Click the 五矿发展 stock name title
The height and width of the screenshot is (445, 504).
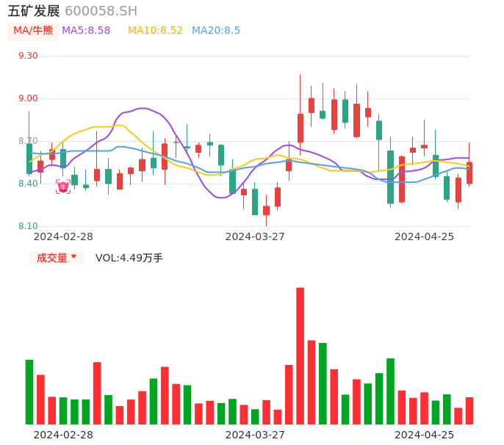[34, 11]
